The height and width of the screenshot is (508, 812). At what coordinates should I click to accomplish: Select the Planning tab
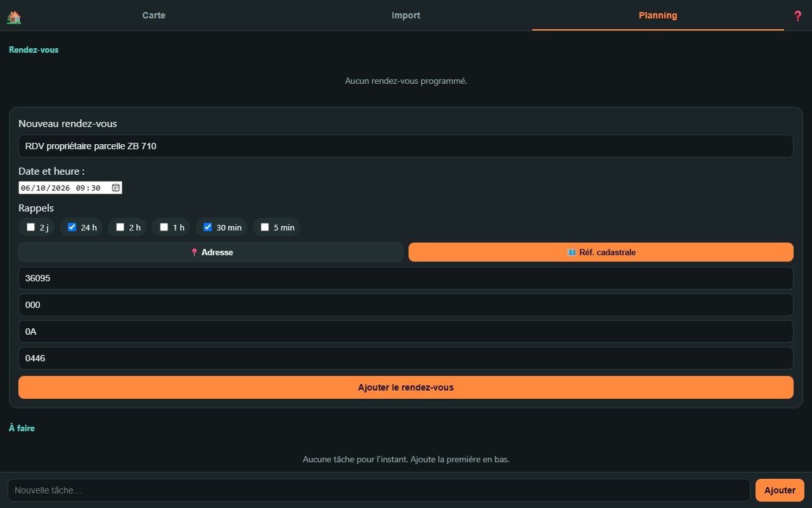tap(658, 15)
